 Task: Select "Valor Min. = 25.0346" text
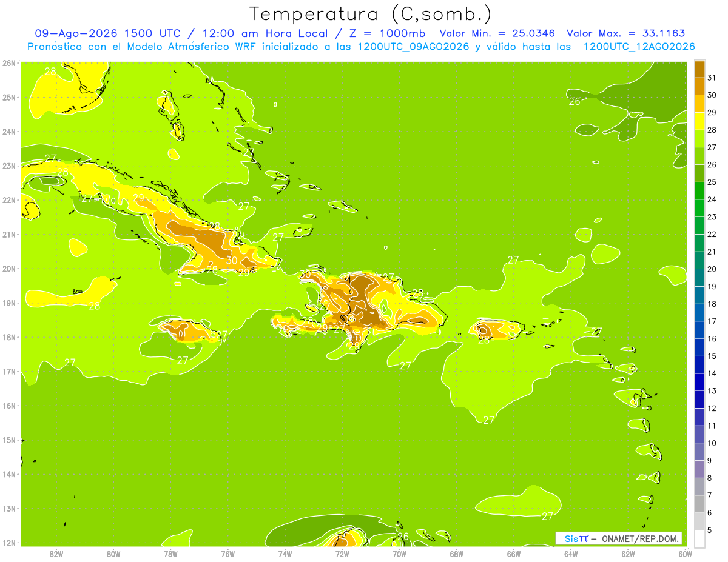(x=498, y=33)
